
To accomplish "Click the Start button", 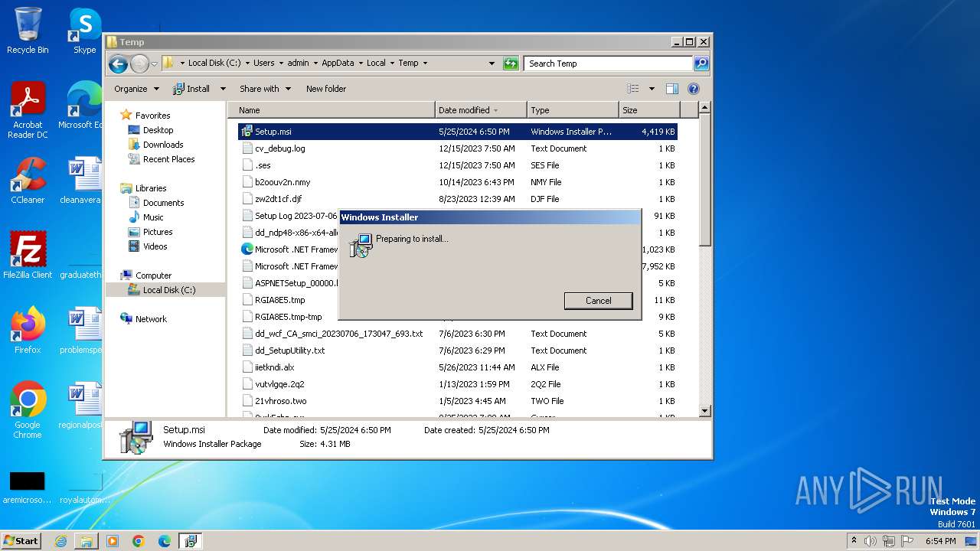I will coord(21,540).
